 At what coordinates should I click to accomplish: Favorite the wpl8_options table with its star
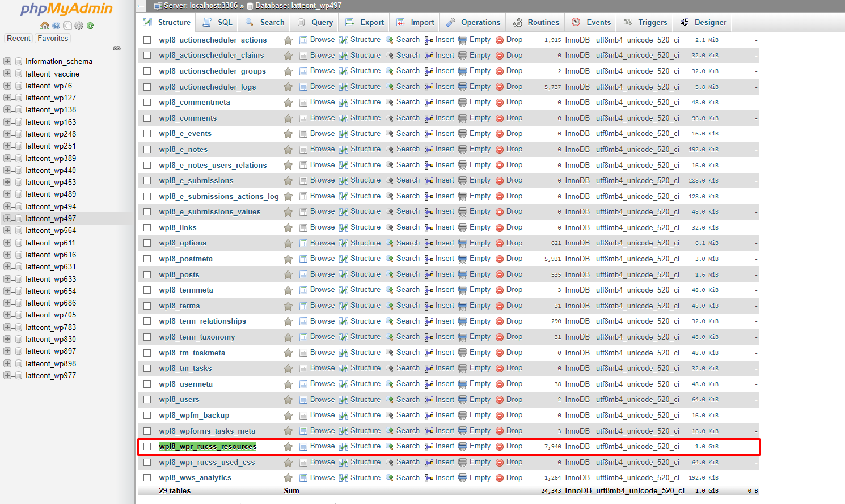pos(288,243)
